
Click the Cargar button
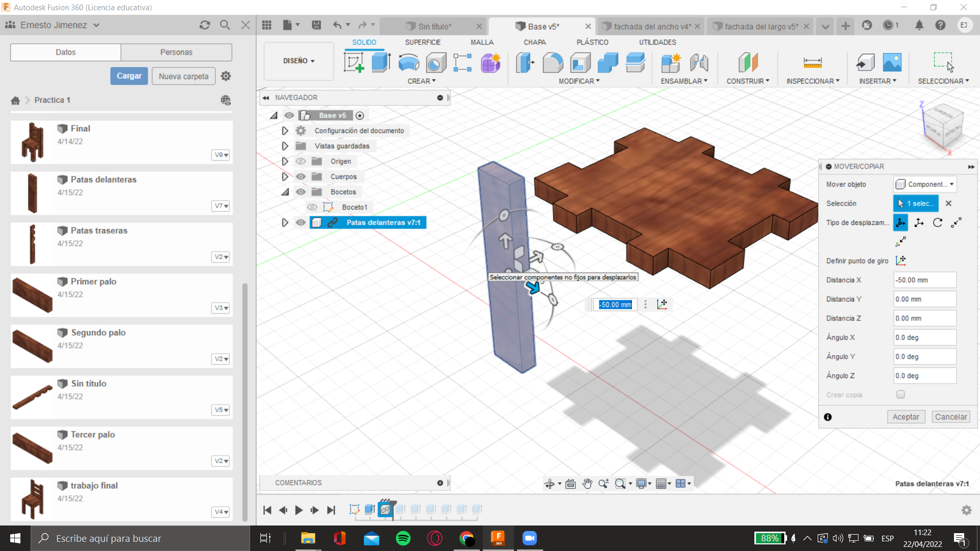[x=129, y=76]
